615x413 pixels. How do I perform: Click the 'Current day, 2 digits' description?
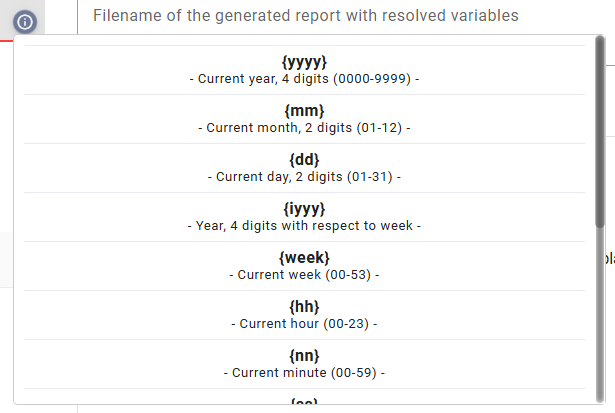pyautogui.click(x=304, y=177)
